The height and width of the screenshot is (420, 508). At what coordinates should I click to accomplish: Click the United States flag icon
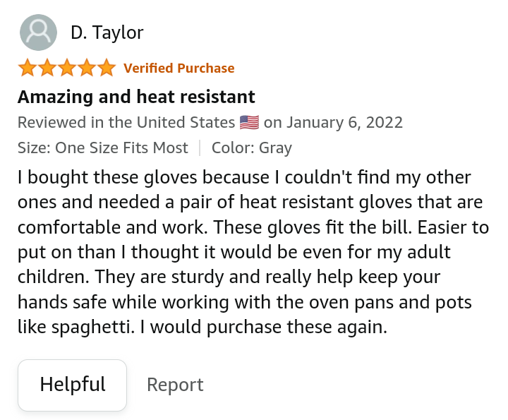249,123
